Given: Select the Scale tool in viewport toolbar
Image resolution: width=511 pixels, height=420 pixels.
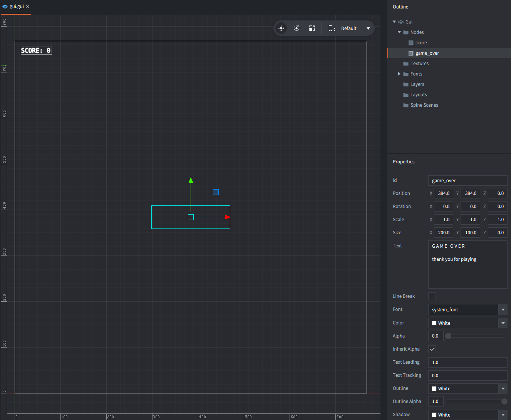Looking at the screenshot, I should (x=312, y=28).
